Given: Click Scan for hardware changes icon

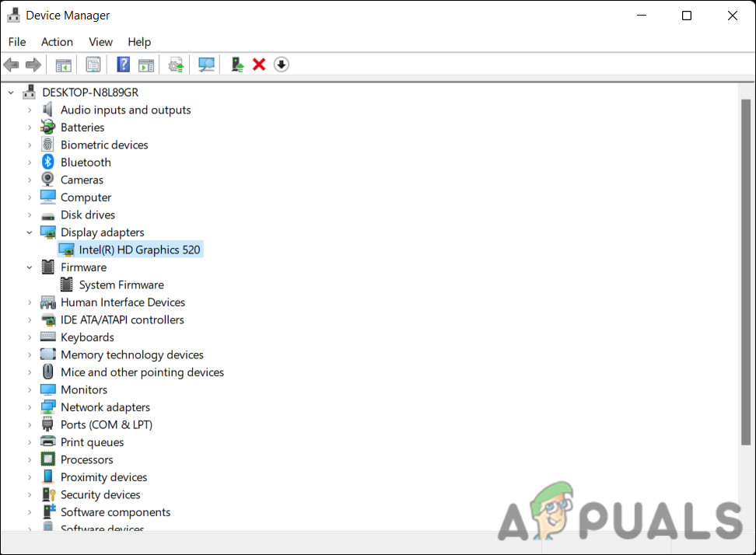Looking at the screenshot, I should [x=206, y=65].
